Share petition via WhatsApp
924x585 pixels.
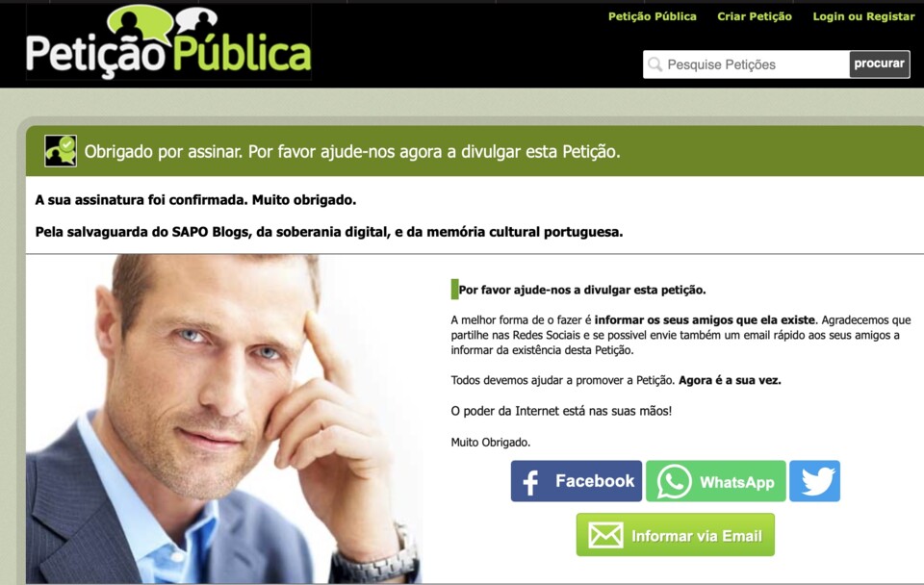coord(715,481)
